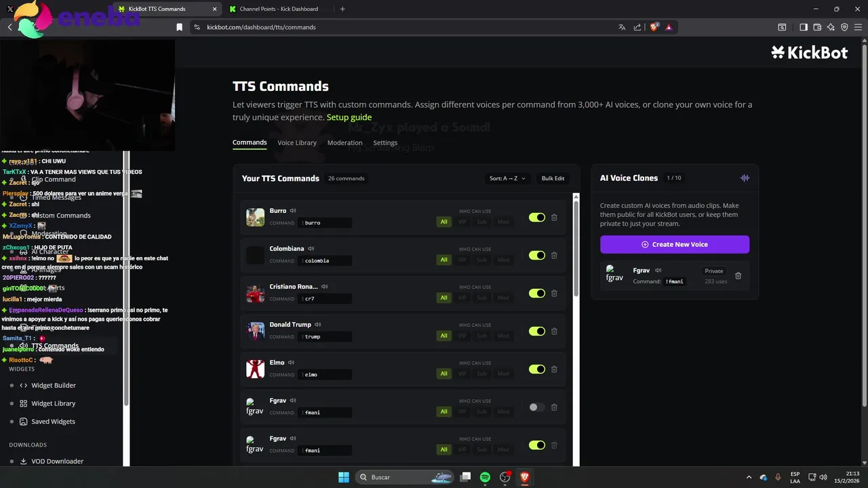The height and width of the screenshot is (488, 868).
Task: Preview the Donald Trump voice sound icon
Action: [x=317, y=325]
